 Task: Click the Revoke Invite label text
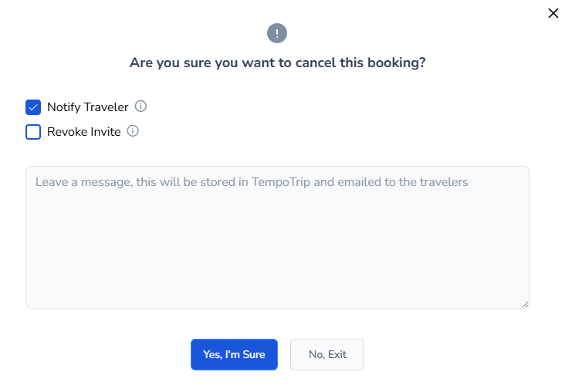pyautogui.click(x=83, y=132)
